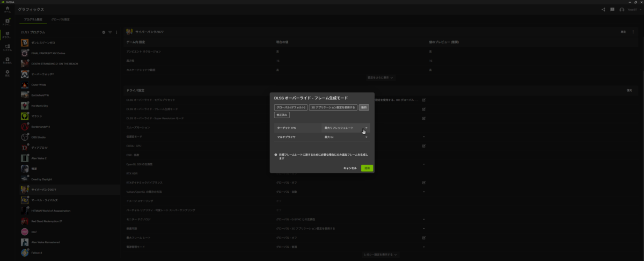The width and height of the screenshot is (644, 261).
Task: Switch to グローバル設定 tab
Action: 60,19
